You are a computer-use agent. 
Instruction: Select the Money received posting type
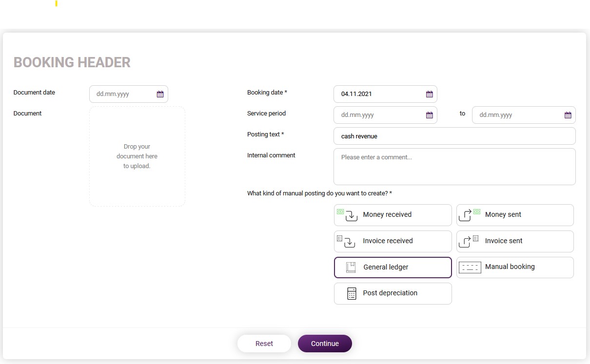(x=393, y=215)
